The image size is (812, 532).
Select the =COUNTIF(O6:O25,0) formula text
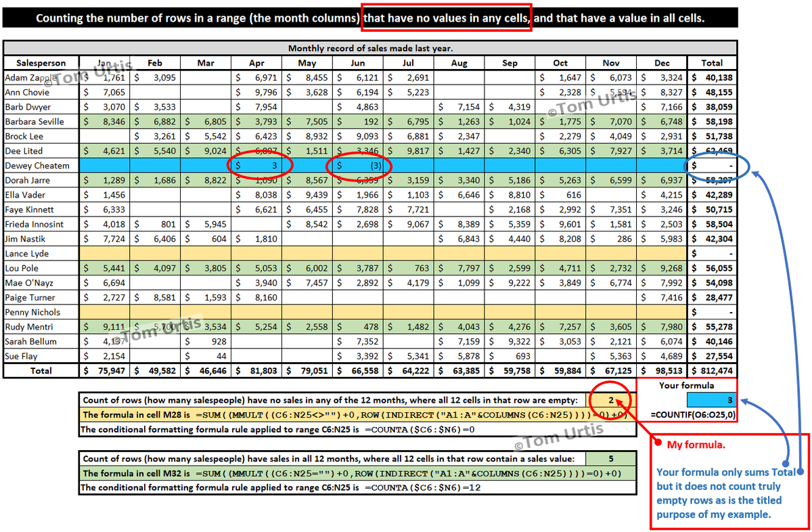[x=694, y=415]
